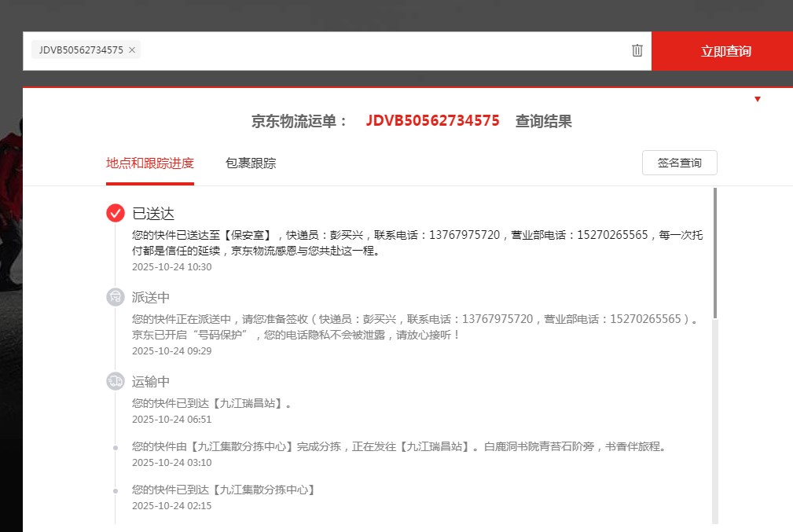Select the 派送中 status heading

(x=151, y=298)
